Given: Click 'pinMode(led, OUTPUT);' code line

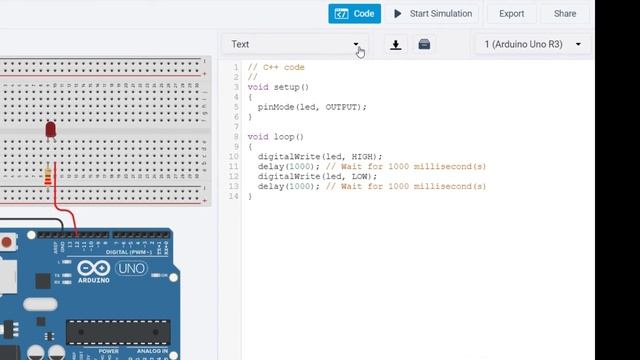Looking at the screenshot, I should 312,107.
